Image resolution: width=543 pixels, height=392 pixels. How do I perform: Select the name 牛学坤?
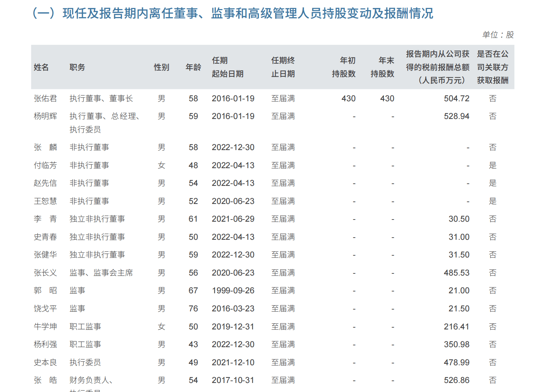tap(45, 327)
